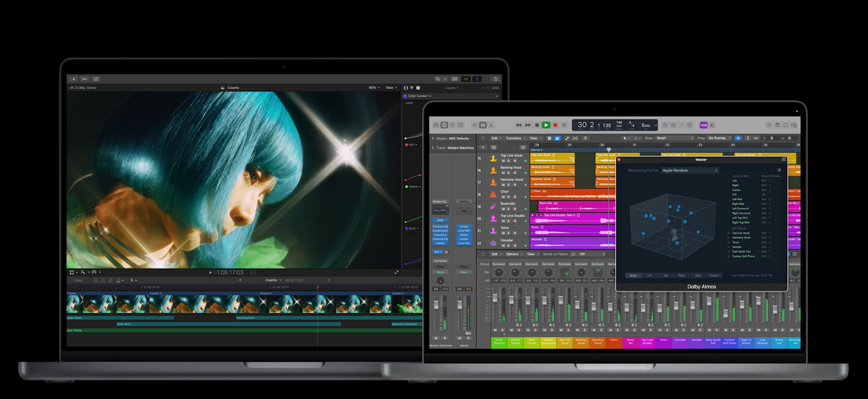Expand the Region MIDI Defaults disclosure
Viewport: 868px width, 399px height.
[x=432, y=138]
